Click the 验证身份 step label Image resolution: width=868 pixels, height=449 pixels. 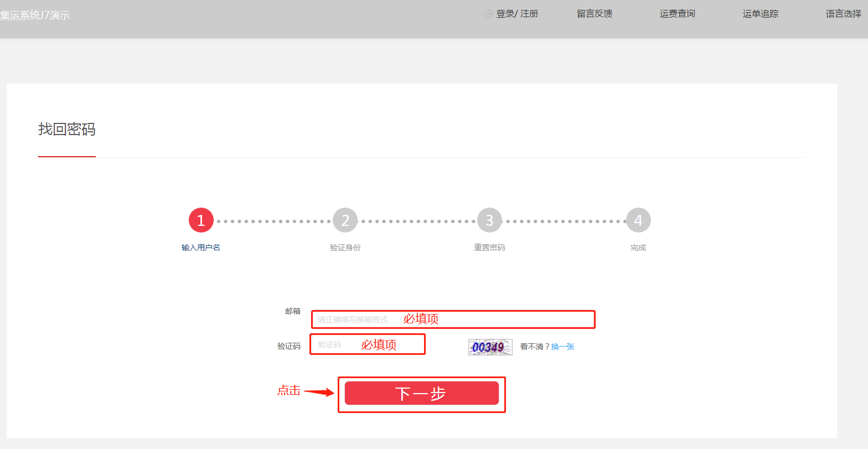click(345, 247)
